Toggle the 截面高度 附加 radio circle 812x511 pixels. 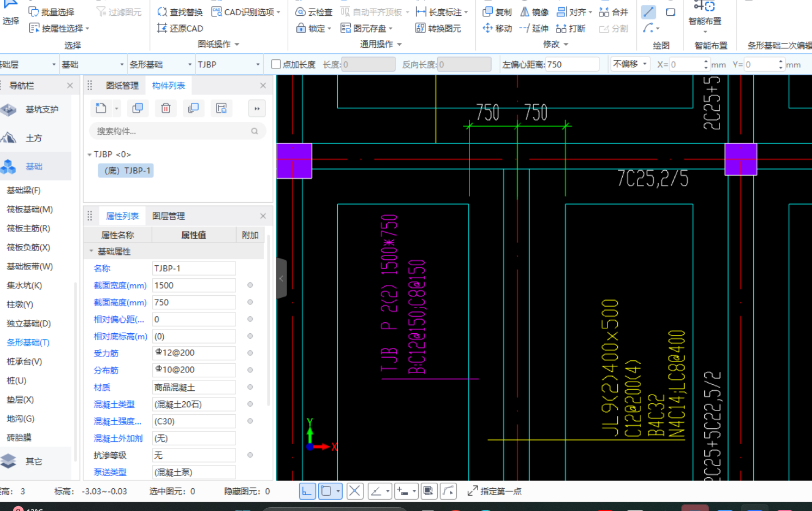point(250,302)
